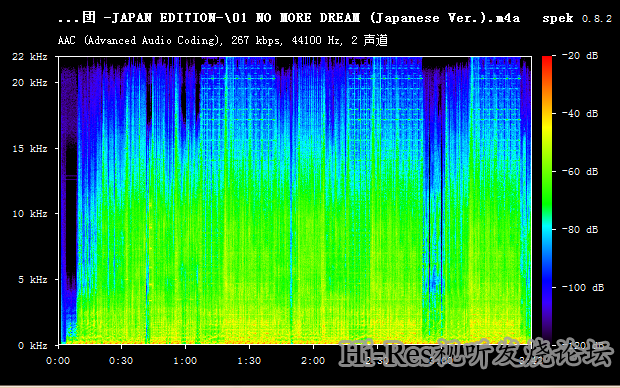Viewport: 620px width, 388px height.
Task: Click the 2:00 time axis label
Action: point(313,361)
